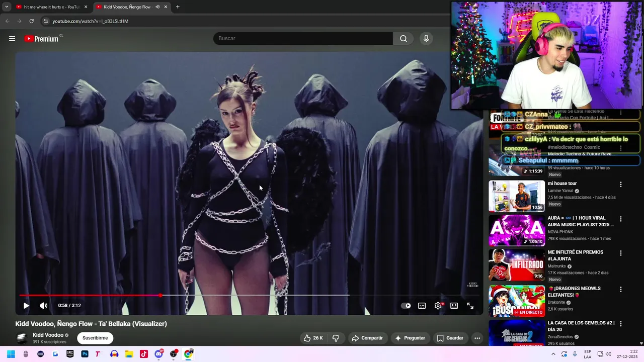Click the Preguntar button
The width and height of the screenshot is (644, 362).
click(410, 338)
